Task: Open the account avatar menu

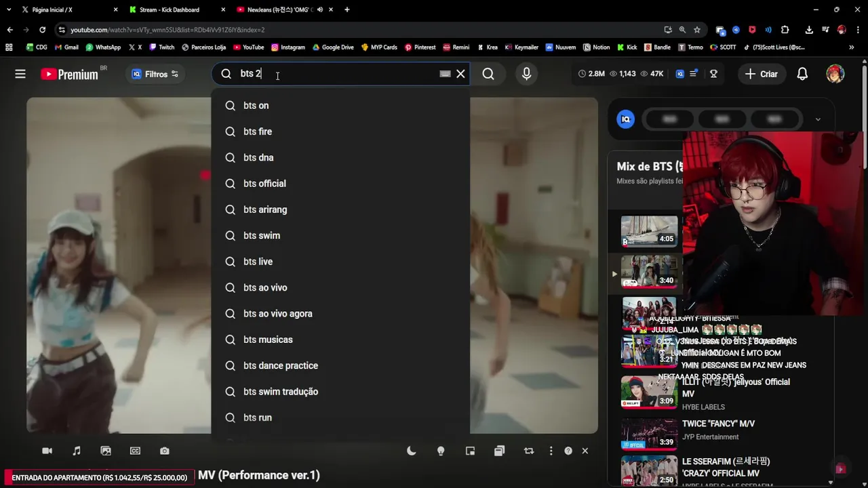Action: pyautogui.click(x=835, y=74)
